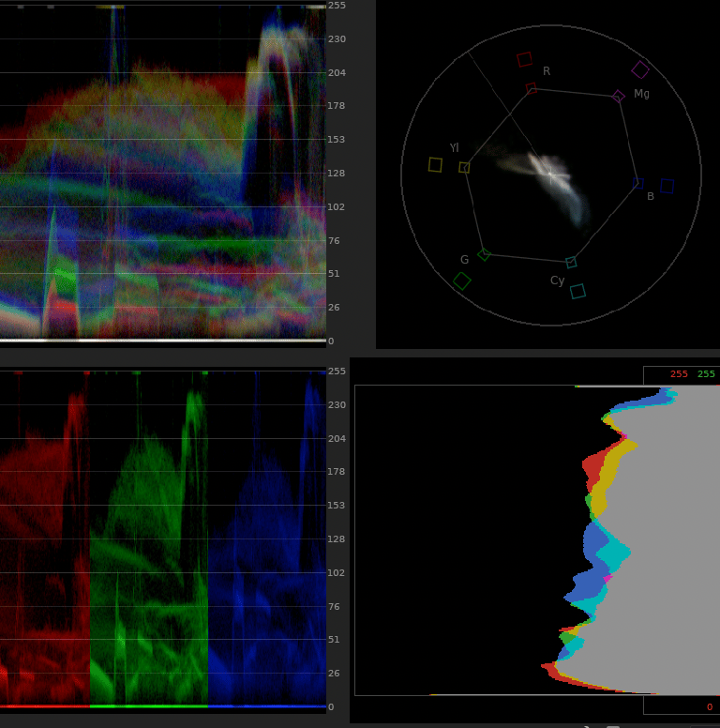Click the 'Yl' label in the vectorscope
Image resolution: width=720 pixels, height=728 pixels.
tap(454, 147)
